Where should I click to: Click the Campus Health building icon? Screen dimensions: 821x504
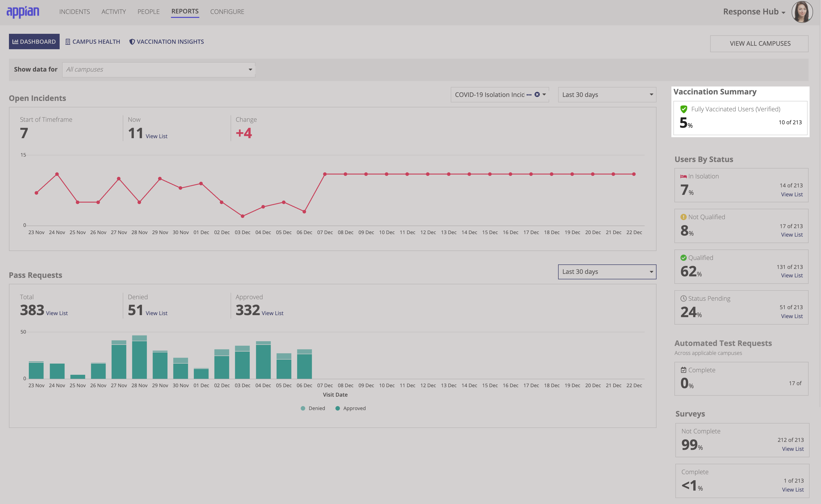[68, 42]
